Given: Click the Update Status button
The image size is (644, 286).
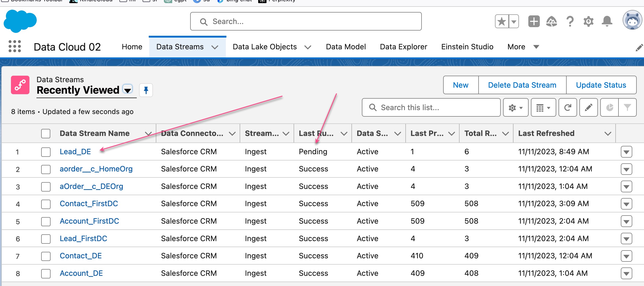Looking at the screenshot, I should click(x=601, y=85).
